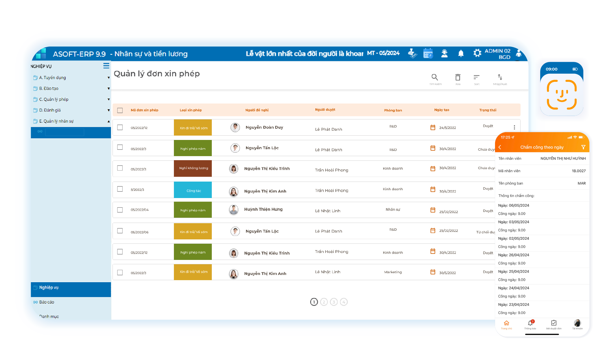The height and width of the screenshot is (364, 603).
Task: Expand the A. Tuyển dụng menu arrow
Action: pos(109,78)
